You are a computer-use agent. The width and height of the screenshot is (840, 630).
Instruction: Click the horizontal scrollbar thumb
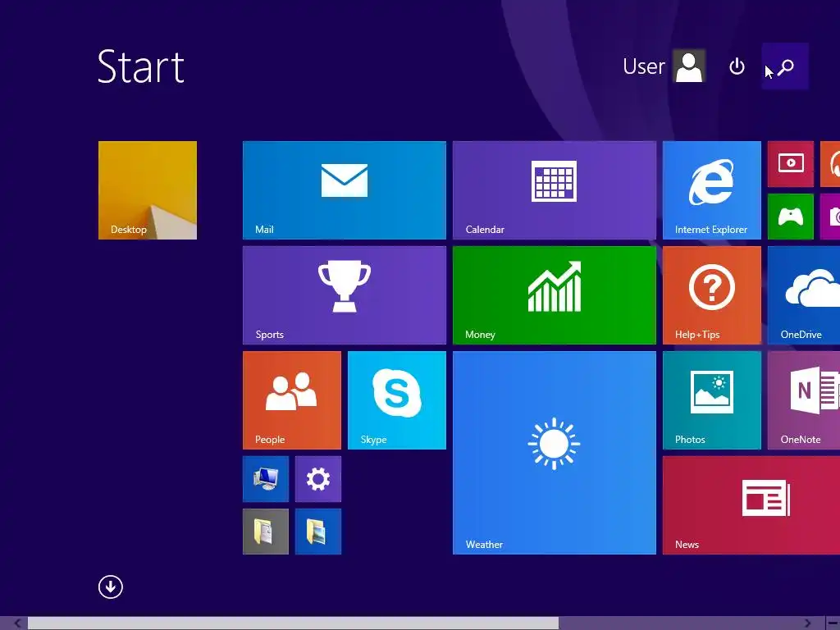[293, 623]
